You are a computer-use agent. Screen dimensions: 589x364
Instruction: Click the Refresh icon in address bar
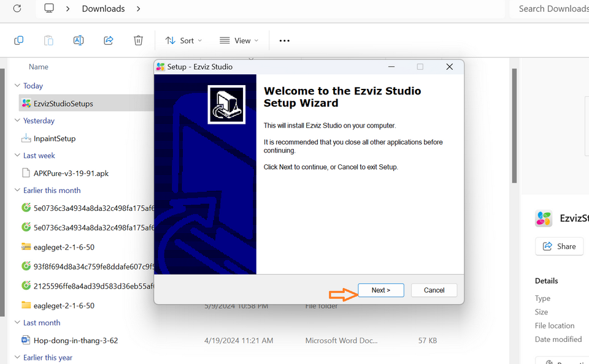17,8
